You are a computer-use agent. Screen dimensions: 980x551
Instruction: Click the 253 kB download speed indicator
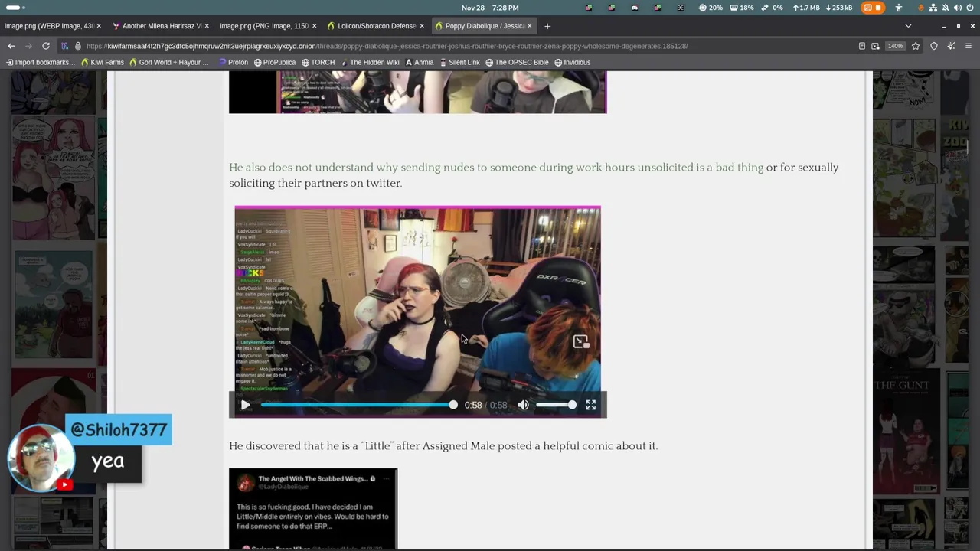(x=840, y=8)
